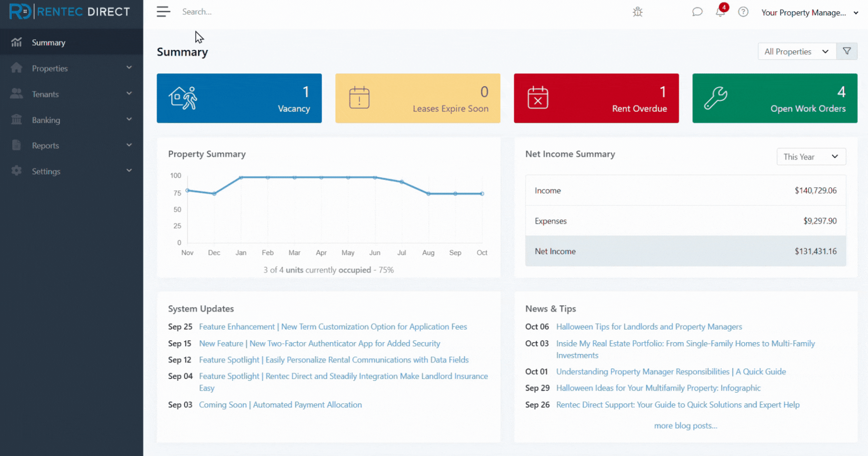Click the Rentec Direct logo
This screenshot has width=868, height=456.
[x=70, y=12]
